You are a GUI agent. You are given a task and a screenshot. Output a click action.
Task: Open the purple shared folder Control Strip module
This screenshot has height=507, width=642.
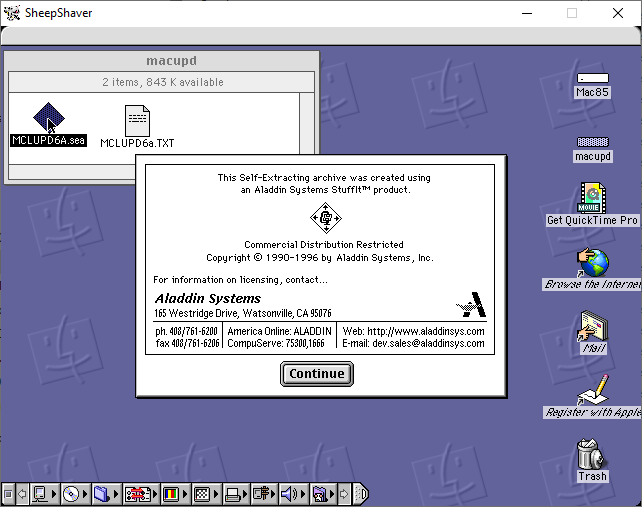point(324,494)
